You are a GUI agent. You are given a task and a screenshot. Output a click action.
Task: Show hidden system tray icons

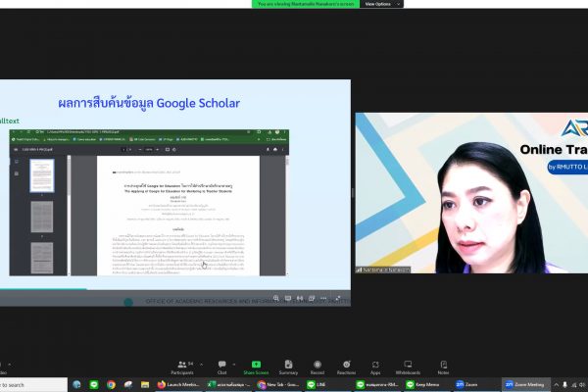(556, 385)
